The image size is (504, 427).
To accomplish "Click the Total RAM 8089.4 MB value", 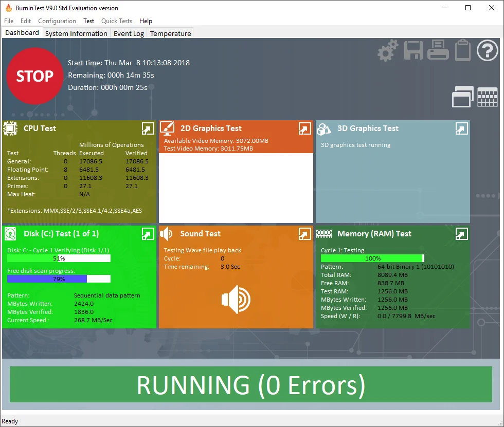I will coord(392,275).
